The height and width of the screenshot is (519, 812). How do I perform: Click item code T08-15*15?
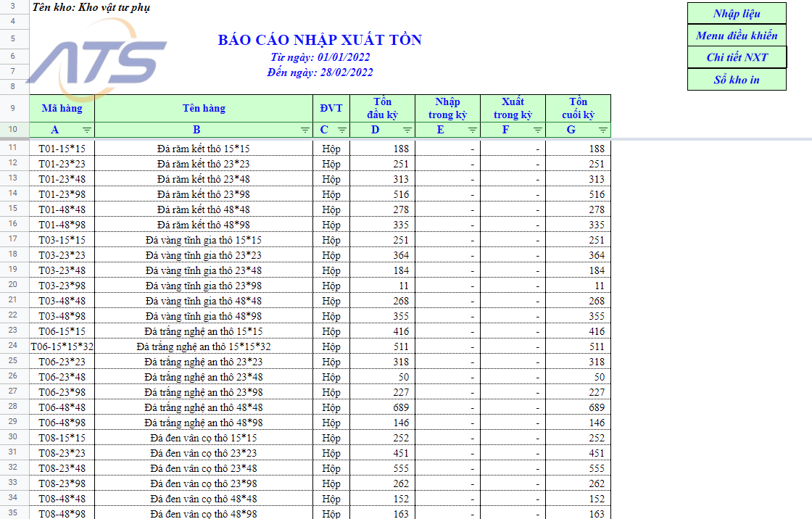pyautogui.click(x=62, y=438)
